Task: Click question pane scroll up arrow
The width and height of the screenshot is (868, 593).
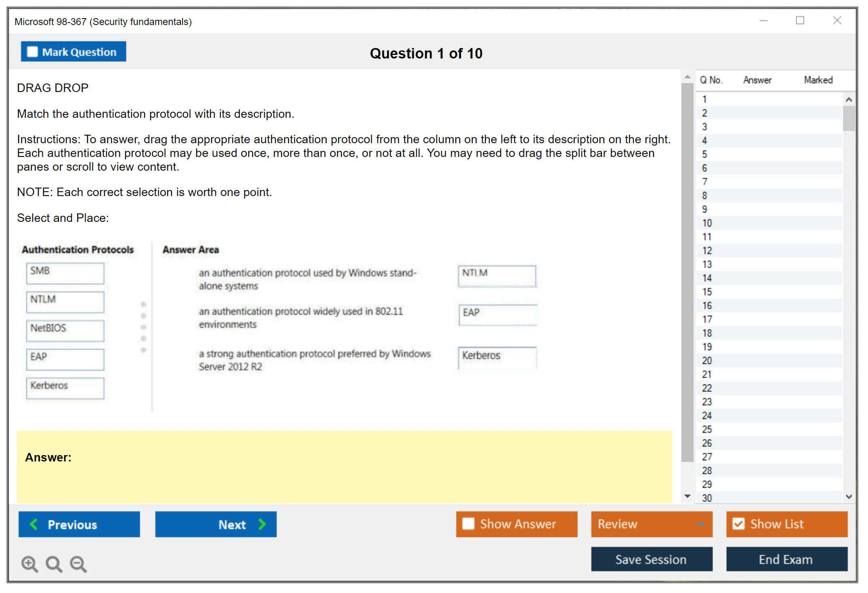Action: coord(688,77)
